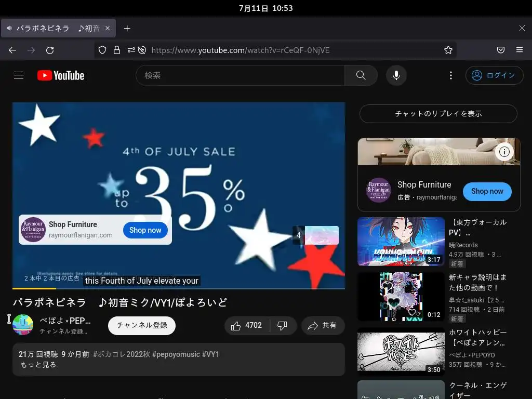532x399 pixels.
Task: Reload the page
Action: 50,50
